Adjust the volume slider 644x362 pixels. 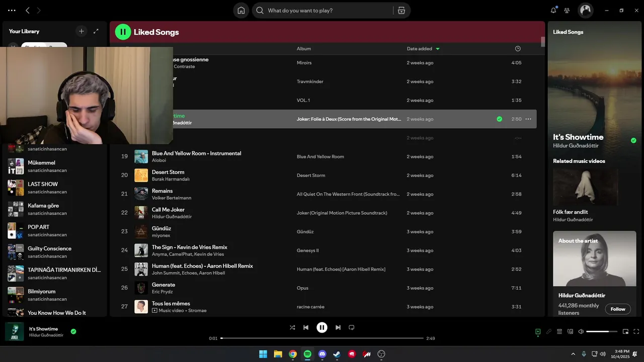click(x=601, y=332)
